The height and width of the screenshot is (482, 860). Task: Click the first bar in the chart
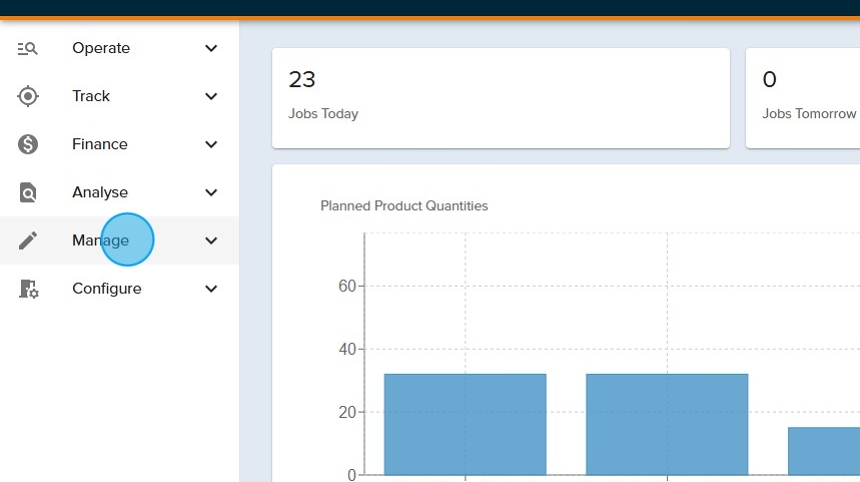tap(465, 424)
